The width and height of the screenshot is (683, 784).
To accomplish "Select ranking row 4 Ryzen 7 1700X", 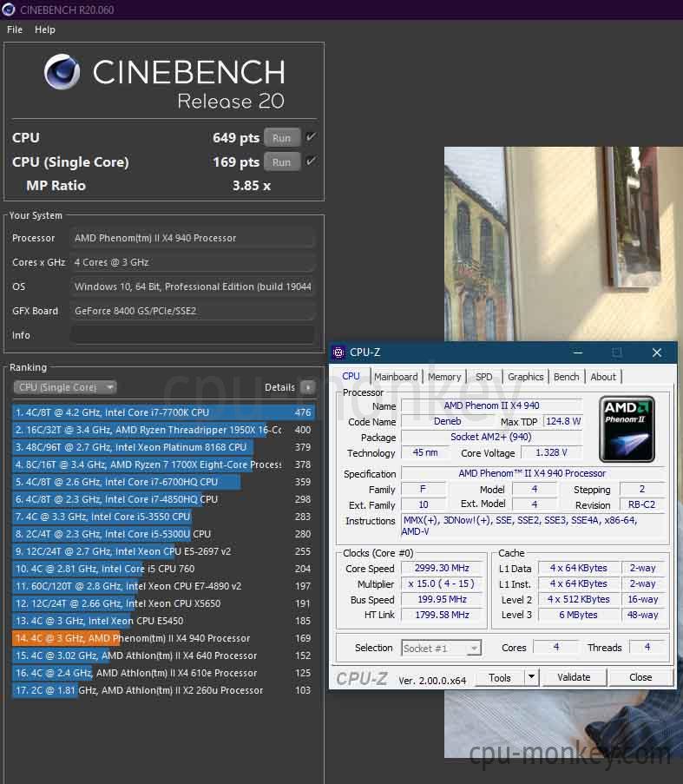I will click(x=163, y=464).
